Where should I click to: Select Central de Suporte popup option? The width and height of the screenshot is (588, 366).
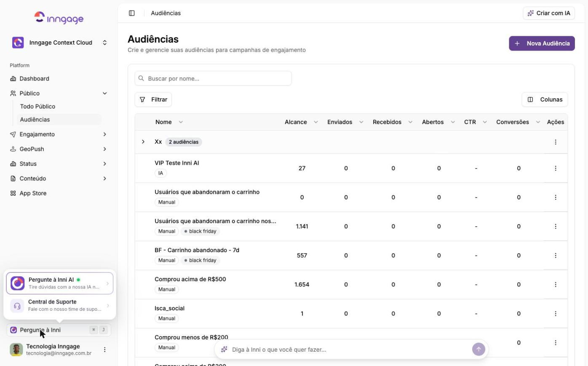click(x=59, y=306)
